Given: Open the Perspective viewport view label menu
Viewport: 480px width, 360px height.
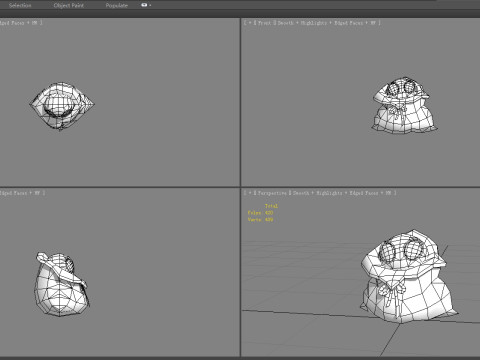Looking at the screenshot, I should 272,193.
